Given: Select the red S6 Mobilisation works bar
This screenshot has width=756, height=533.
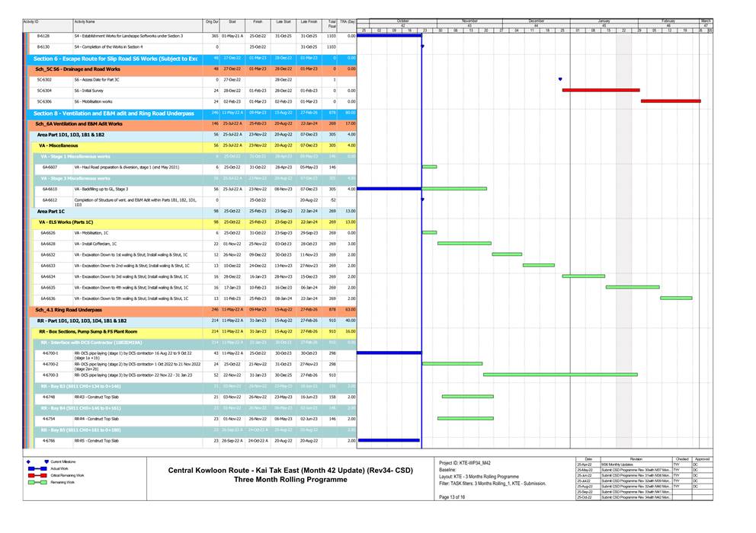Looking at the screenshot, I should (671, 101).
